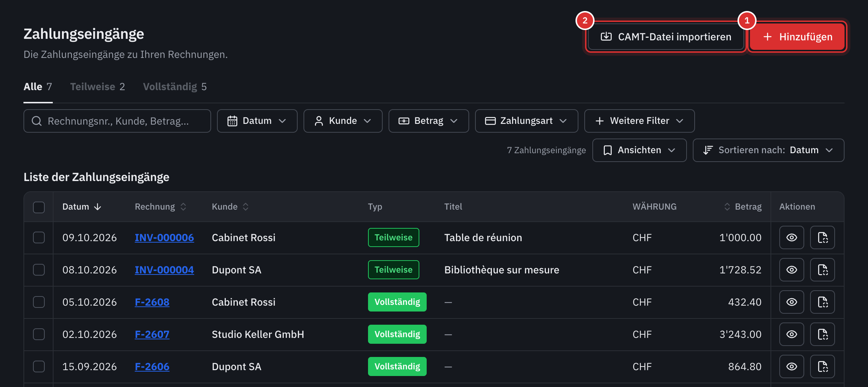868x387 pixels.
Task: Focus the Rechnungsnr., Kunde, Betrag search field
Action: pos(117,121)
